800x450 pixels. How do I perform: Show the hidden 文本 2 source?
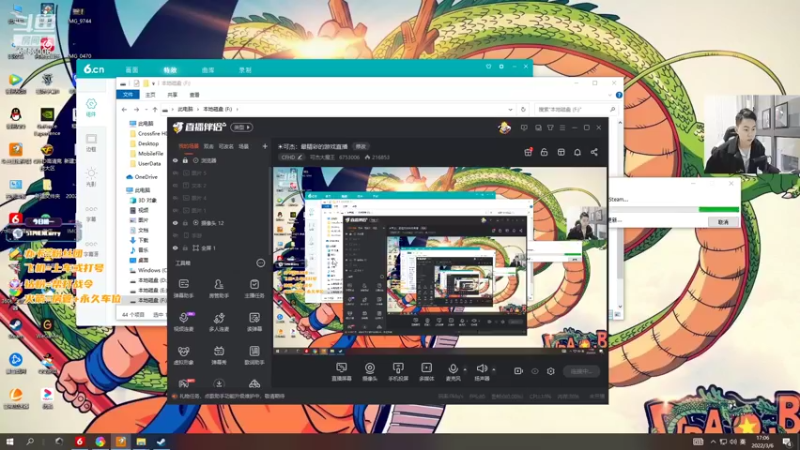175,185
